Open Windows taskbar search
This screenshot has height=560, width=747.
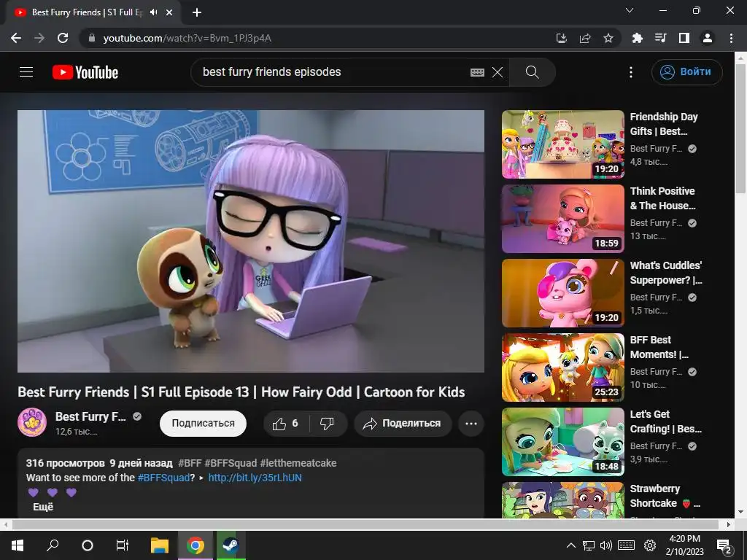53,545
